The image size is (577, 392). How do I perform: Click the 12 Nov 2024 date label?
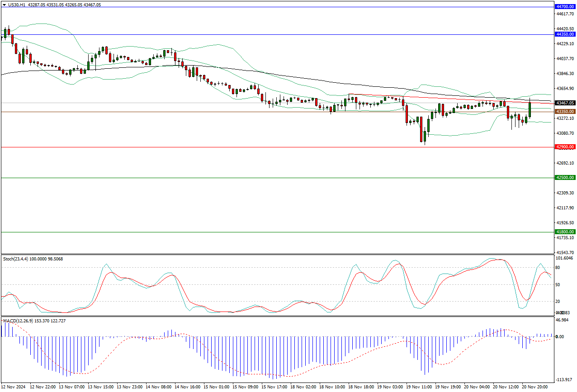coord(14,387)
